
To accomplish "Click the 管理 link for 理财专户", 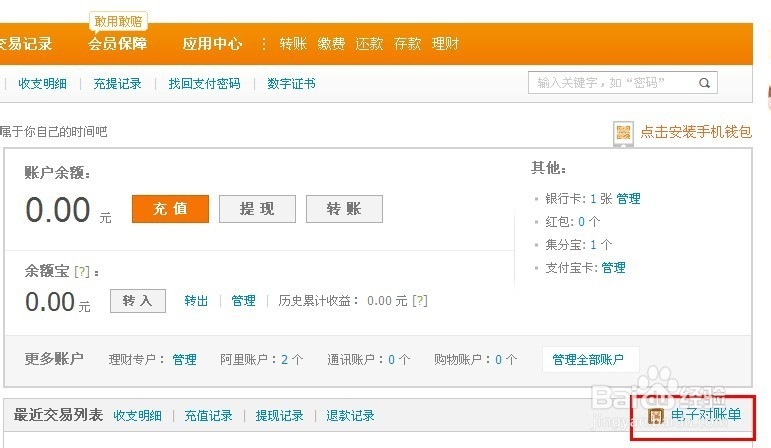I will coord(184,360).
